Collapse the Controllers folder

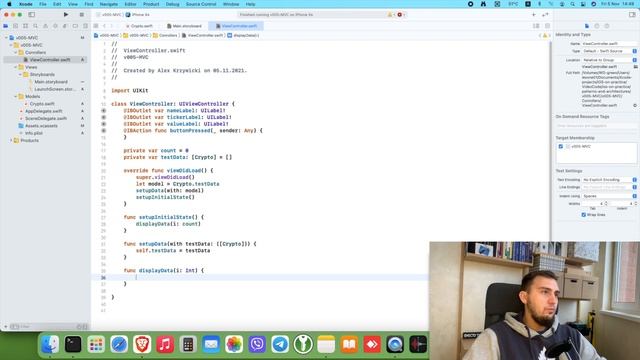(16, 52)
